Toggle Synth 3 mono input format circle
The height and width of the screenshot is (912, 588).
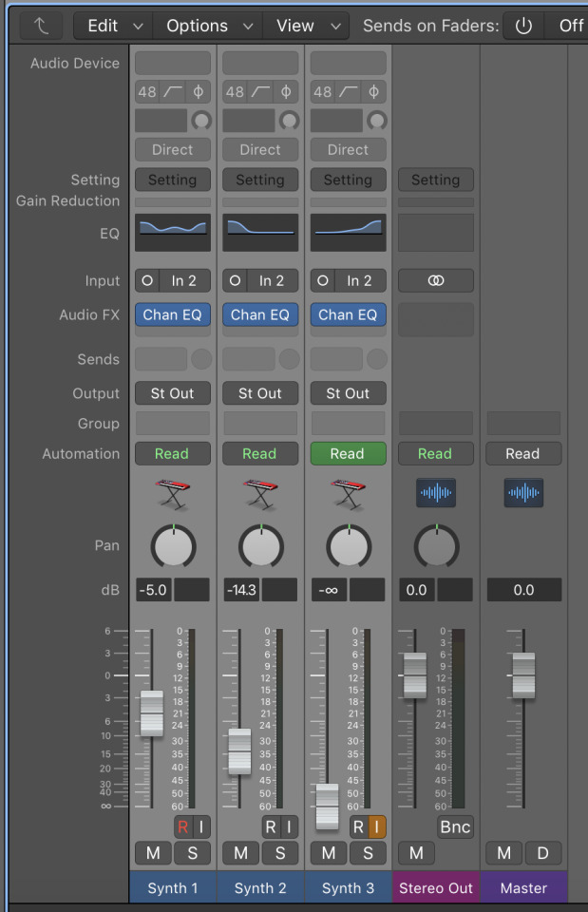(323, 280)
